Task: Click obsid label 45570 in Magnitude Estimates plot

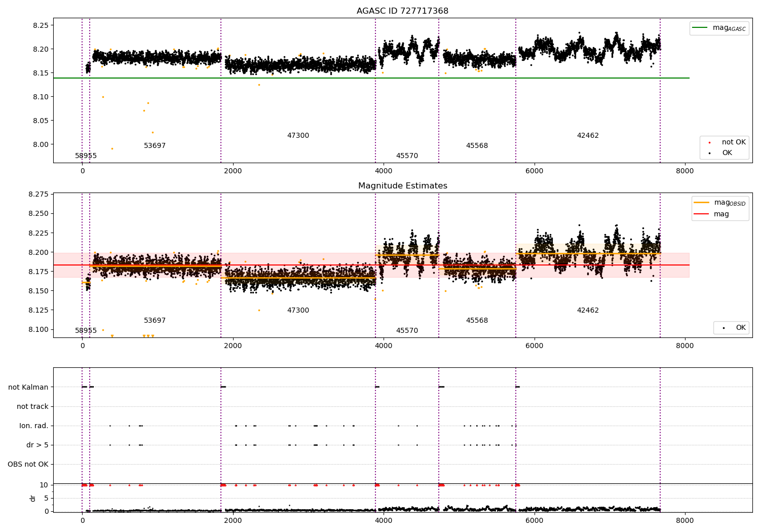Action: tap(407, 331)
